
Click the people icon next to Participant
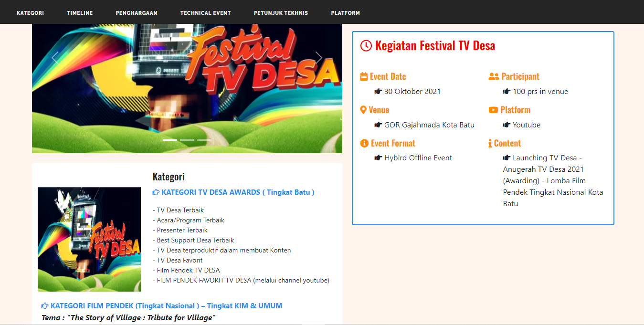point(494,76)
